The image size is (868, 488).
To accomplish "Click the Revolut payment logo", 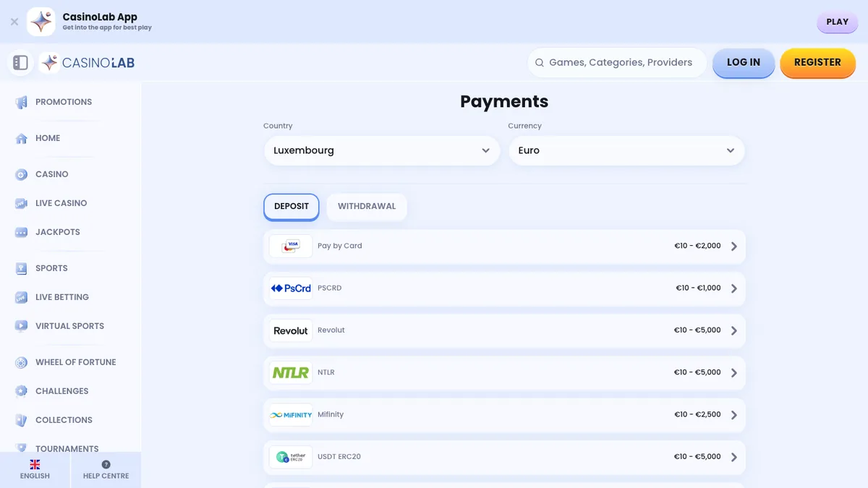I will point(291,330).
